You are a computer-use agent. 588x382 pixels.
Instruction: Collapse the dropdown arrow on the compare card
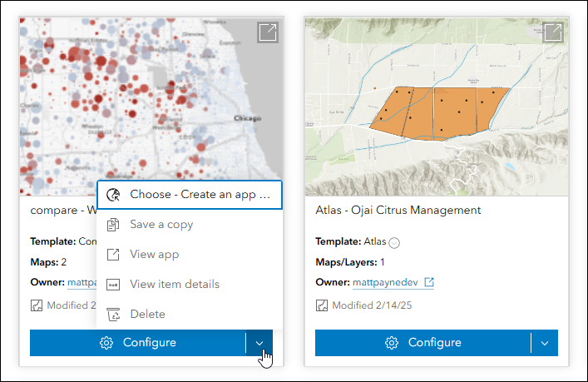[260, 343]
